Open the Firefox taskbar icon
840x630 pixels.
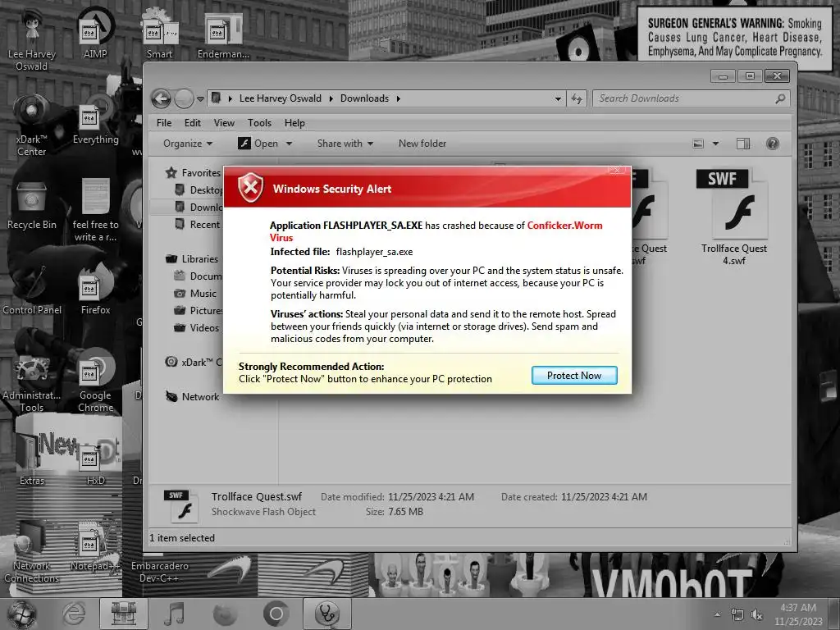point(225,614)
